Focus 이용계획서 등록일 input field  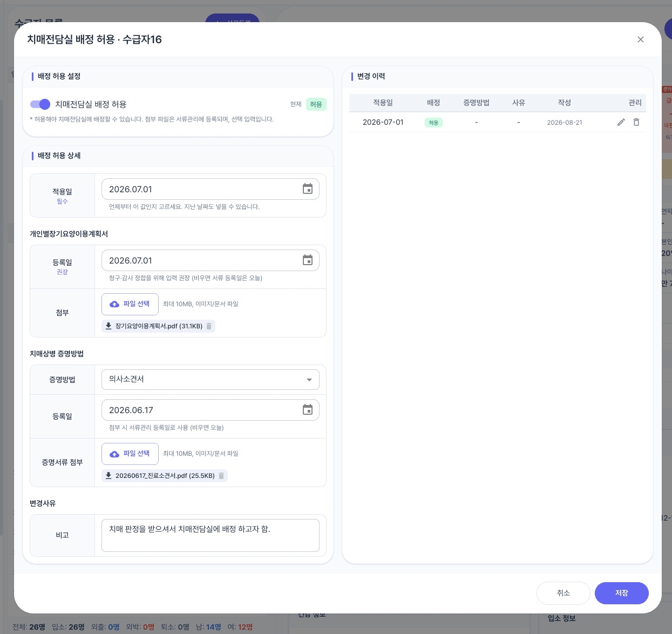[211, 260]
